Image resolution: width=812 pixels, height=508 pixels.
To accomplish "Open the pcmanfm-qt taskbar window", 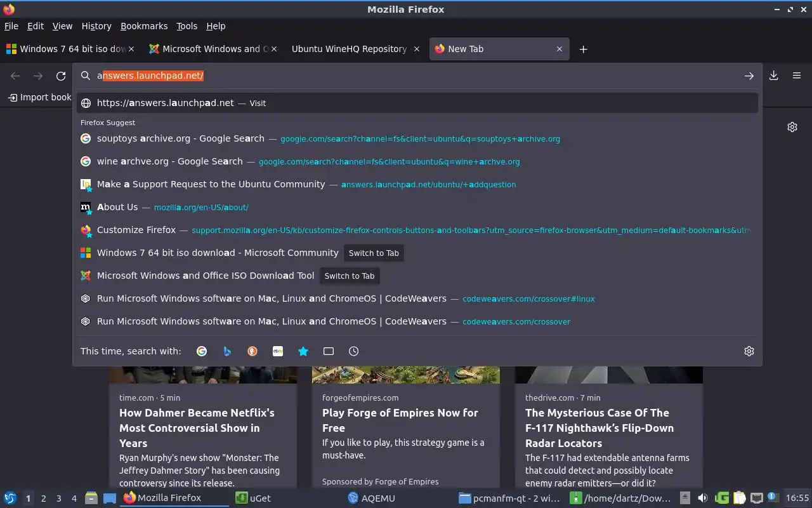I will [x=509, y=498].
